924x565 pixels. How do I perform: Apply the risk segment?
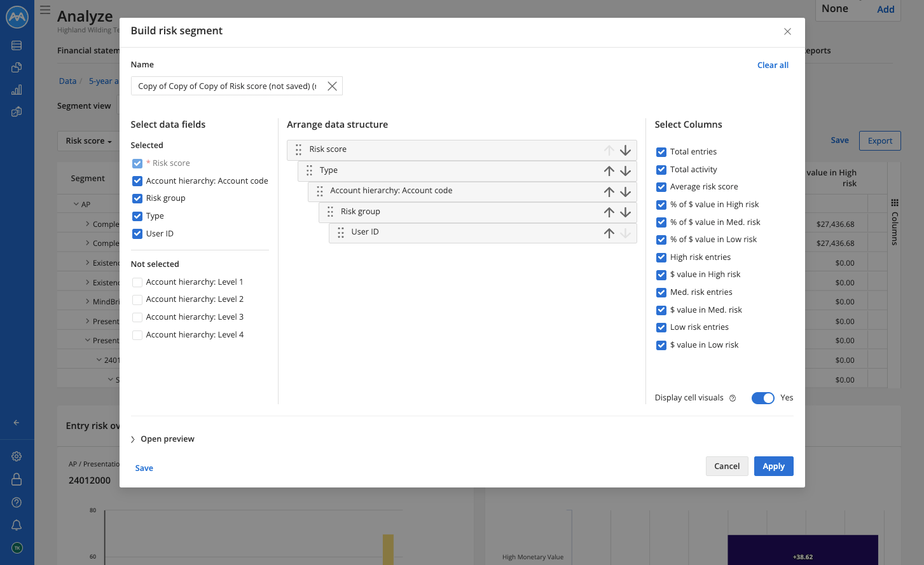773,466
